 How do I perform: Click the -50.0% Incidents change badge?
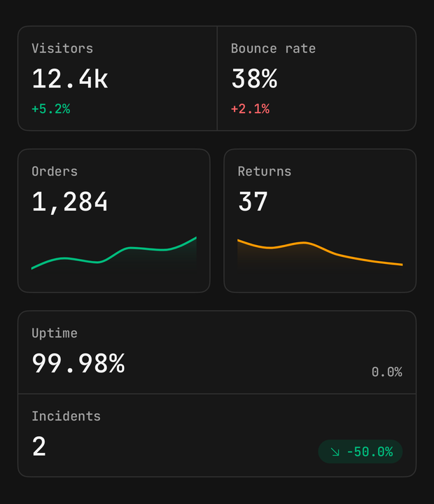click(x=360, y=451)
